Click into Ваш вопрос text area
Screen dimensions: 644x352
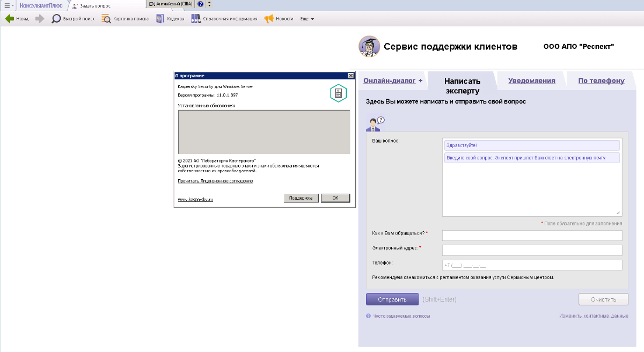point(531,177)
